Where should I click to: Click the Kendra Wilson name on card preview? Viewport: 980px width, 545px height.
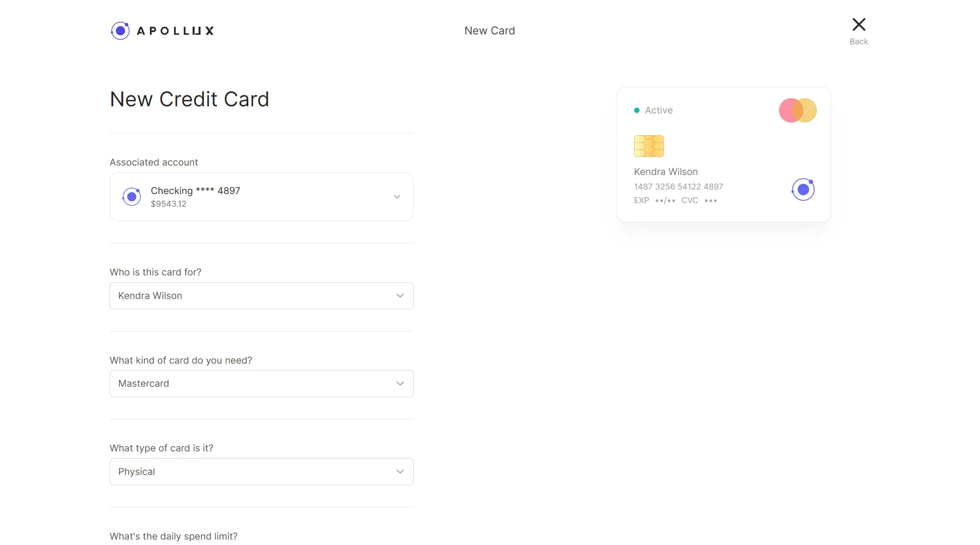click(x=666, y=172)
